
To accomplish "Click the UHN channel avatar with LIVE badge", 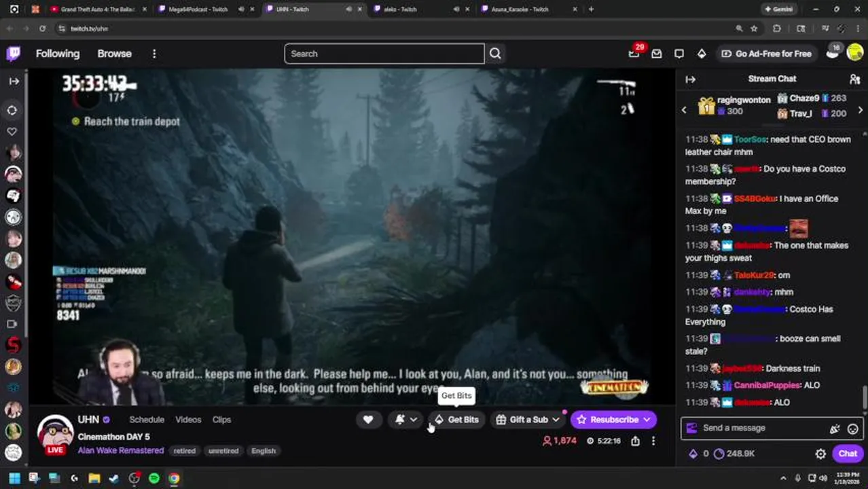I will click(x=55, y=435).
